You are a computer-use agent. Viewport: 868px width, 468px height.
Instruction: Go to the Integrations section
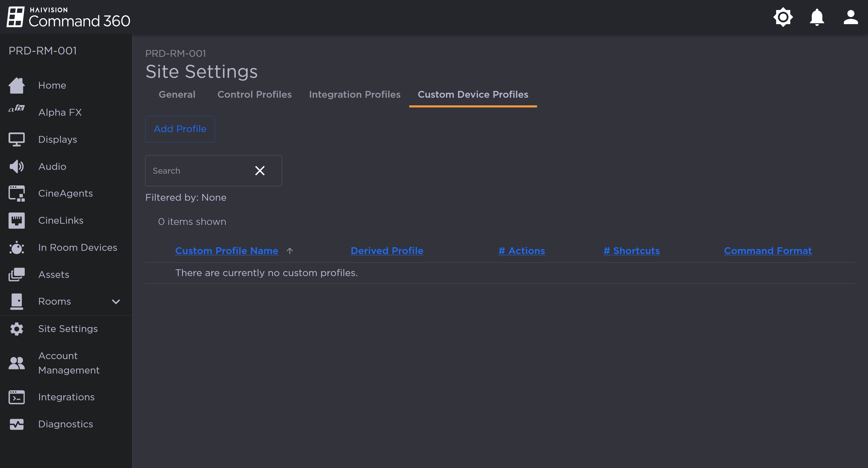tap(66, 397)
